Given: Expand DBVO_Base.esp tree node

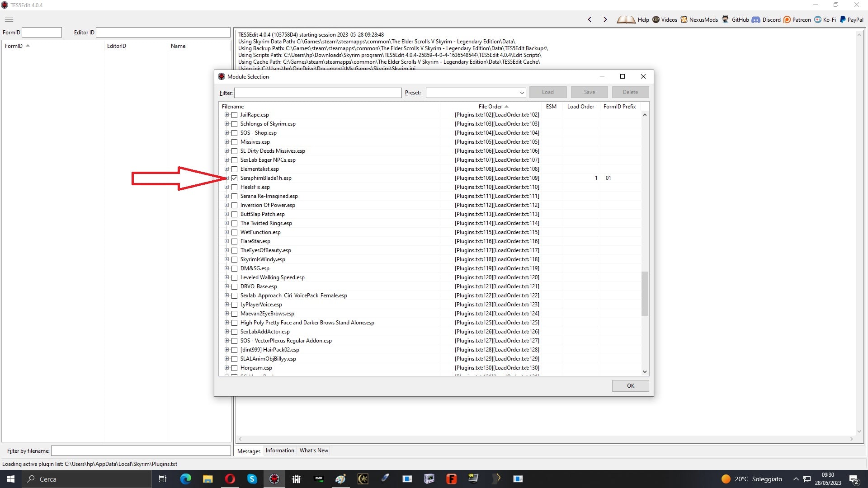Looking at the screenshot, I should coord(226,286).
